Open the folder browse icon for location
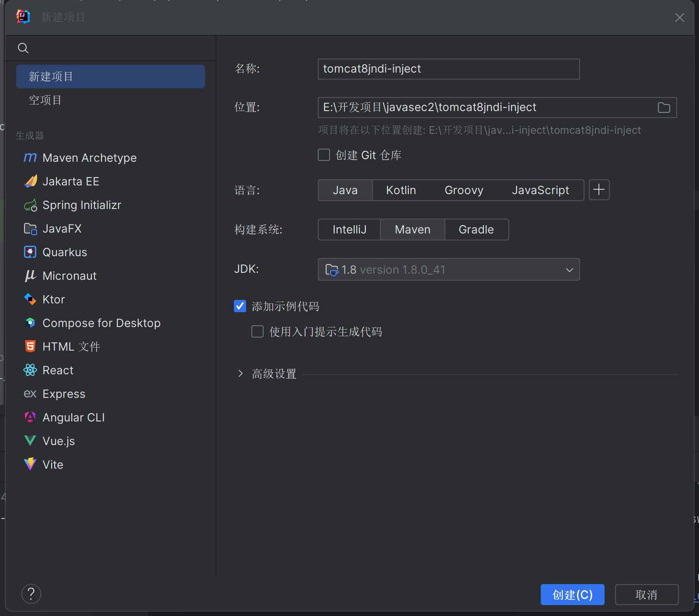This screenshot has width=699, height=616. [x=664, y=108]
